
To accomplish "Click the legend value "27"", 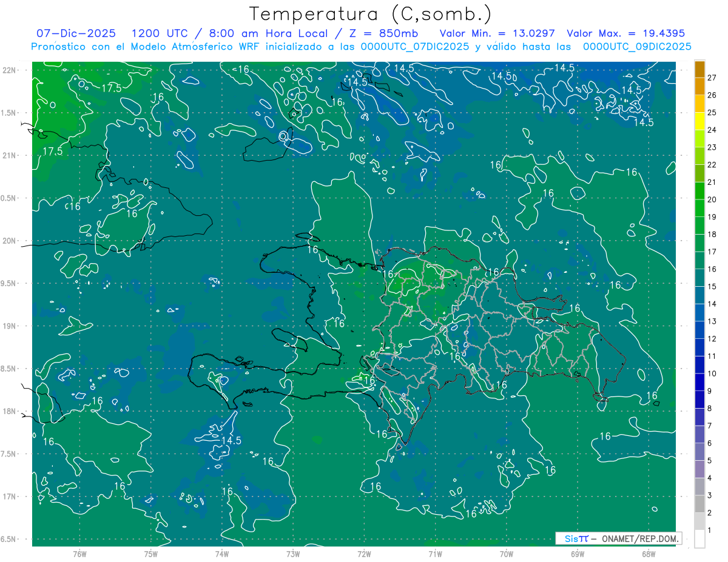I will click(x=712, y=78).
